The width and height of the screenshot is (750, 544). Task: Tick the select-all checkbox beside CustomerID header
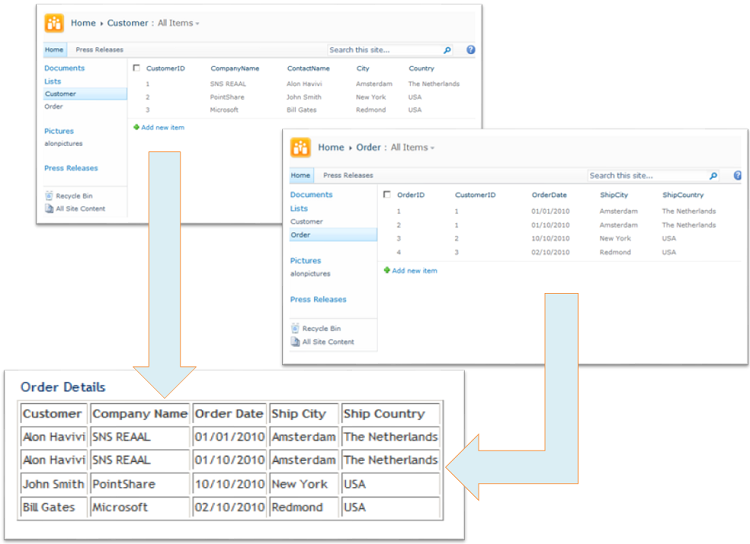tap(136, 68)
